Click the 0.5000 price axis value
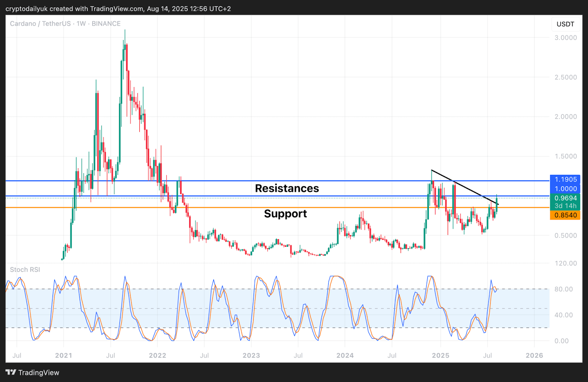The image size is (588, 382). (566, 235)
